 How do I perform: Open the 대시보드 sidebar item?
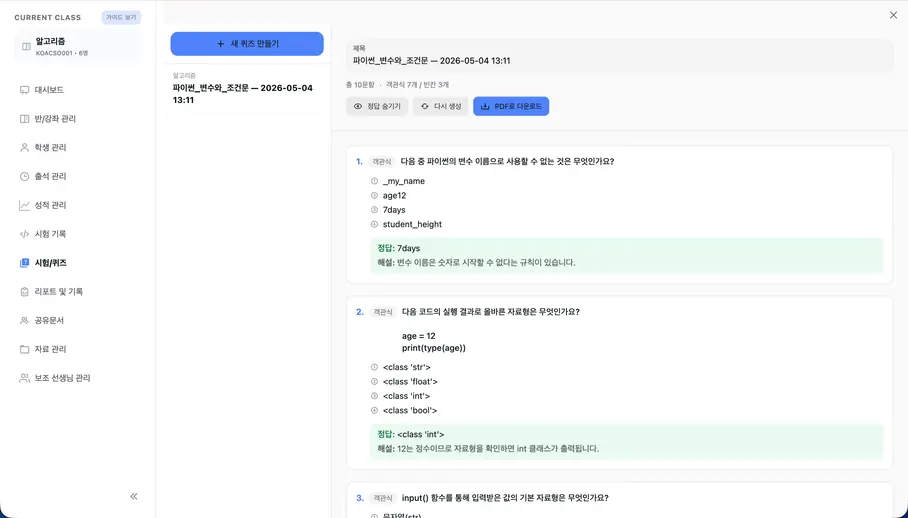tap(49, 90)
